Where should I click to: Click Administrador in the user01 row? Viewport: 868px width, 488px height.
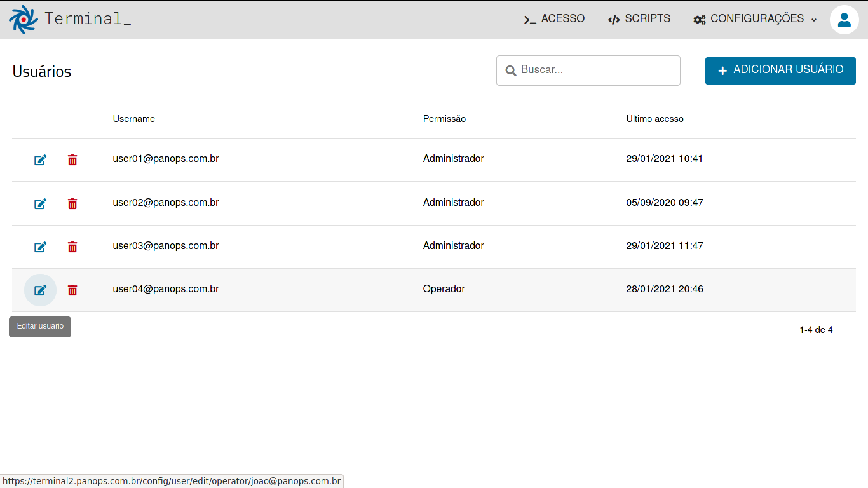pos(454,159)
